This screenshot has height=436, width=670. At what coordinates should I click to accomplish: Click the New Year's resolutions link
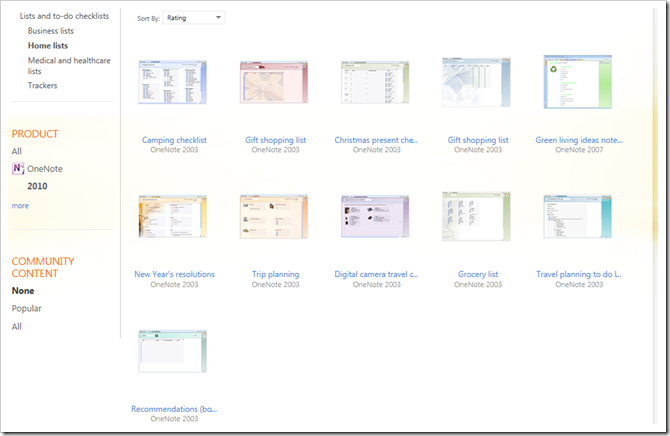174,274
